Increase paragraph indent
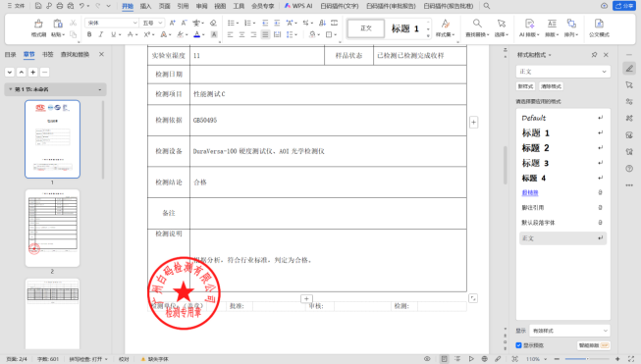The image size is (641, 364). [277, 23]
